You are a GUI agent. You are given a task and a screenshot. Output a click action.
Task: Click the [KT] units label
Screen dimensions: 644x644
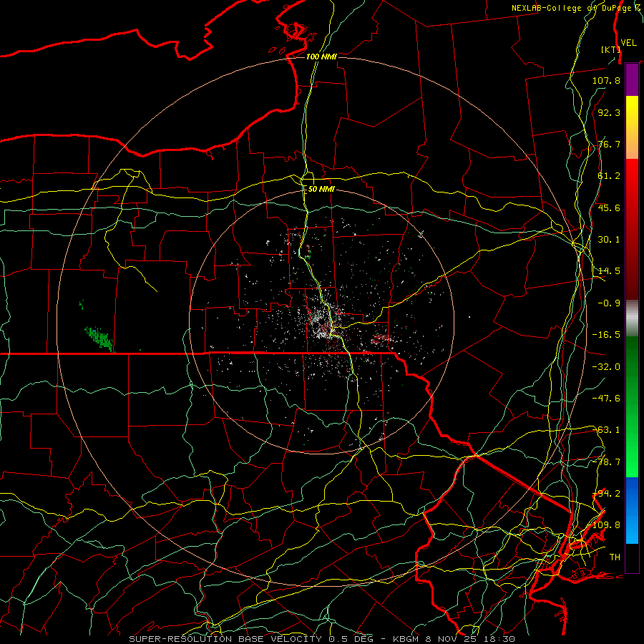pyautogui.click(x=610, y=49)
